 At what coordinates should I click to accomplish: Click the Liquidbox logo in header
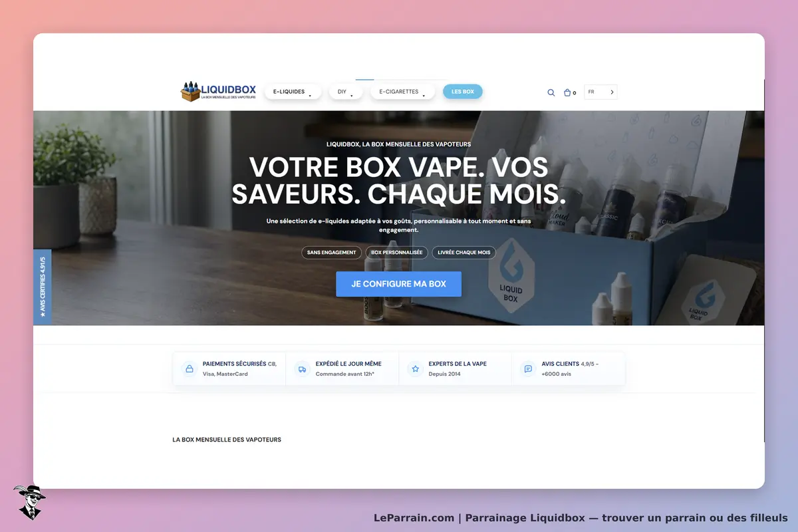tap(218, 91)
